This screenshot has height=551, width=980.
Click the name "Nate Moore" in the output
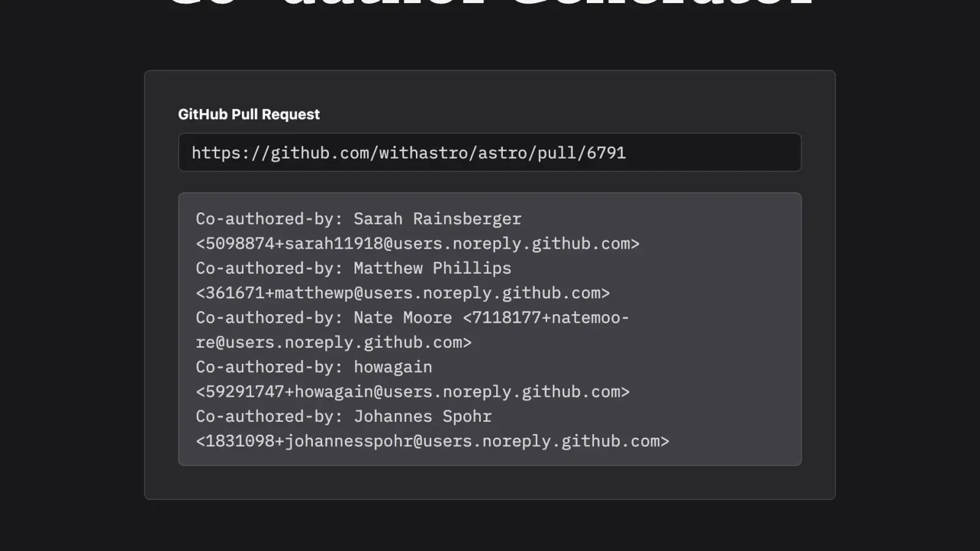(x=402, y=318)
